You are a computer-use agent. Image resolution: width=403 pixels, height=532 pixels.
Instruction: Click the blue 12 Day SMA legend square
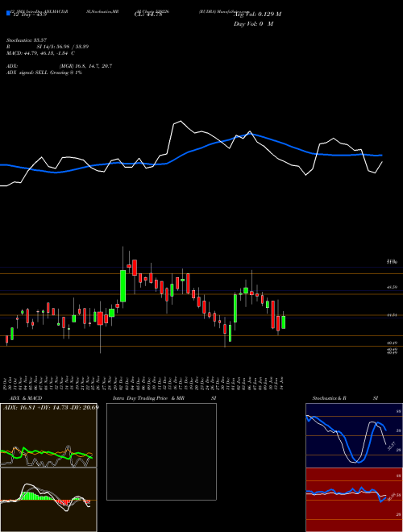8,14
